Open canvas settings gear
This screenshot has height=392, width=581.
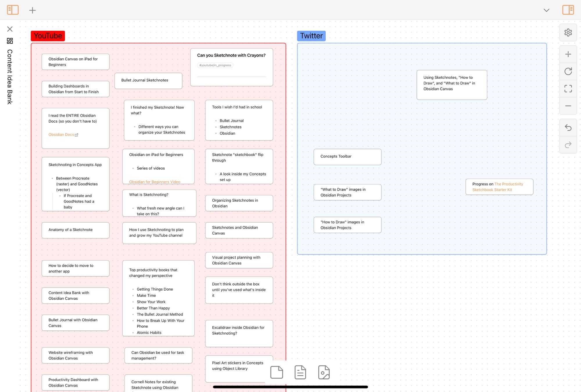coord(568,32)
